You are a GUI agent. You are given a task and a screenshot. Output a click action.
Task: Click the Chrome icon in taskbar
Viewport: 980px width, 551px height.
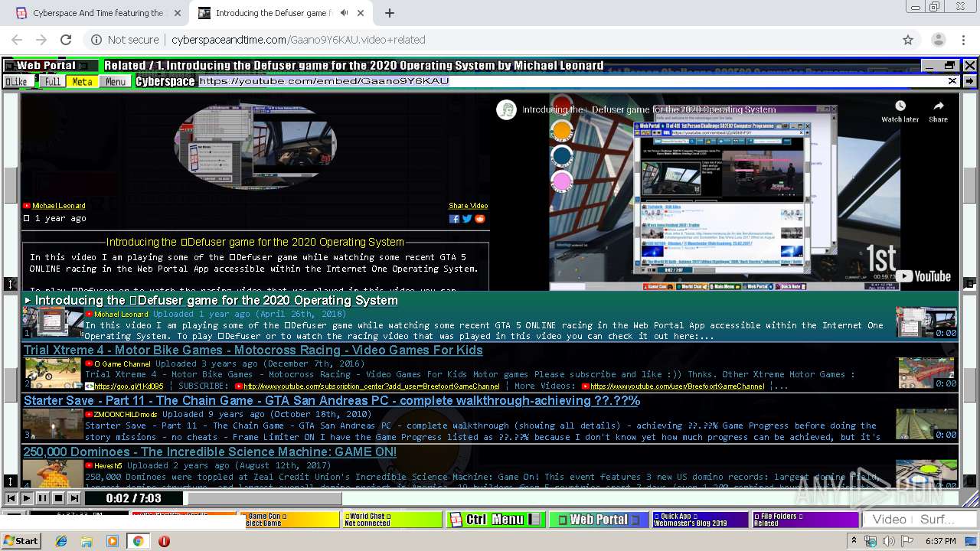138,541
